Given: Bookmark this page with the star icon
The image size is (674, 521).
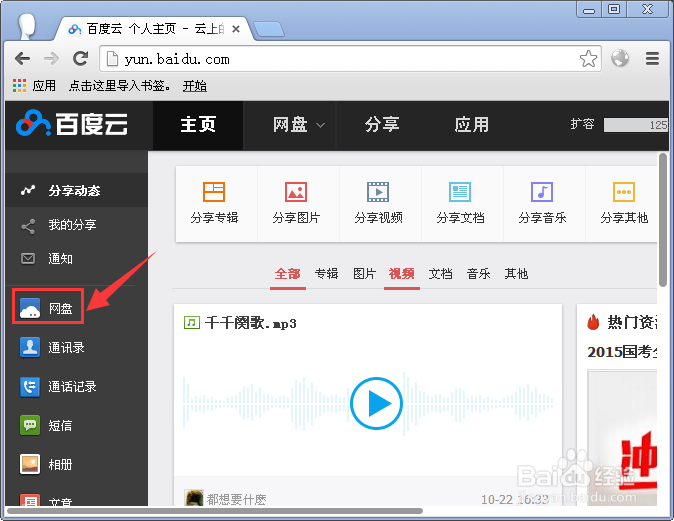Looking at the screenshot, I should coord(588,58).
